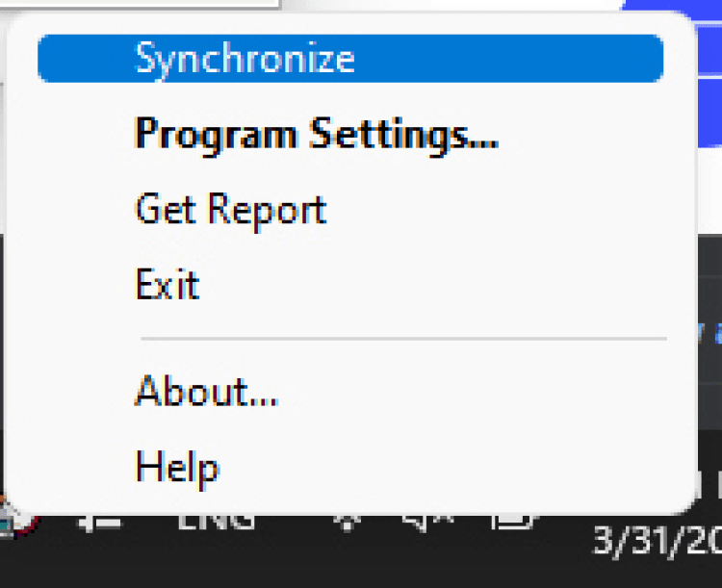View program info via About...

click(x=206, y=391)
